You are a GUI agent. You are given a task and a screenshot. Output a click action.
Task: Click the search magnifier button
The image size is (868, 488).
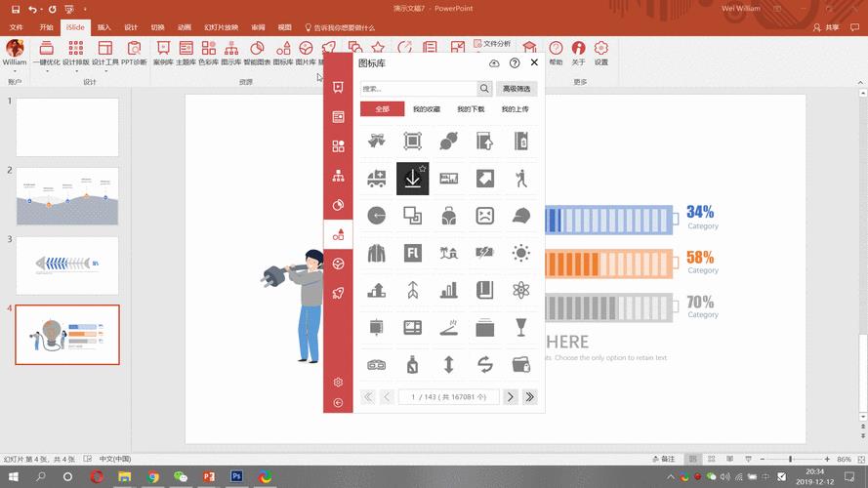pos(485,89)
